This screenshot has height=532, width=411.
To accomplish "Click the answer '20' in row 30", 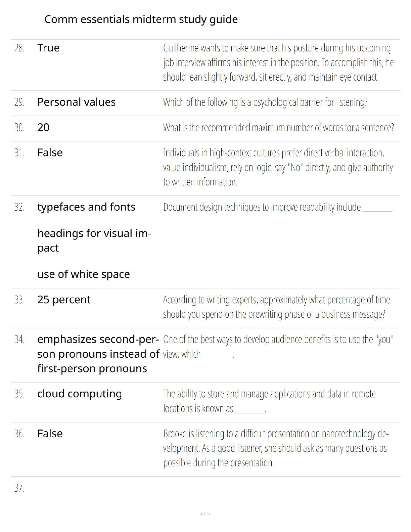I will pos(43,127).
